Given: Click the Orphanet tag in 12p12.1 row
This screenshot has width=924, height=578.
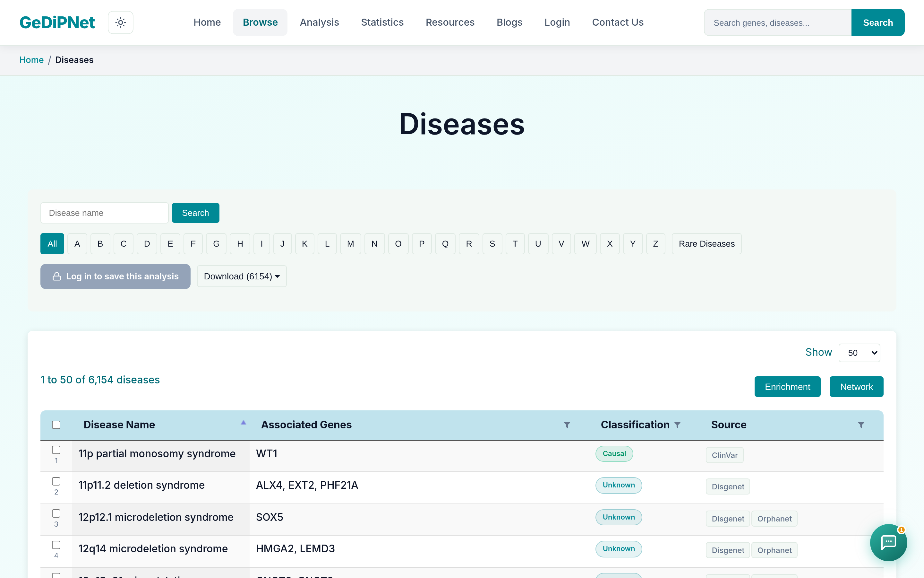Looking at the screenshot, I should (x=774, y=519).
